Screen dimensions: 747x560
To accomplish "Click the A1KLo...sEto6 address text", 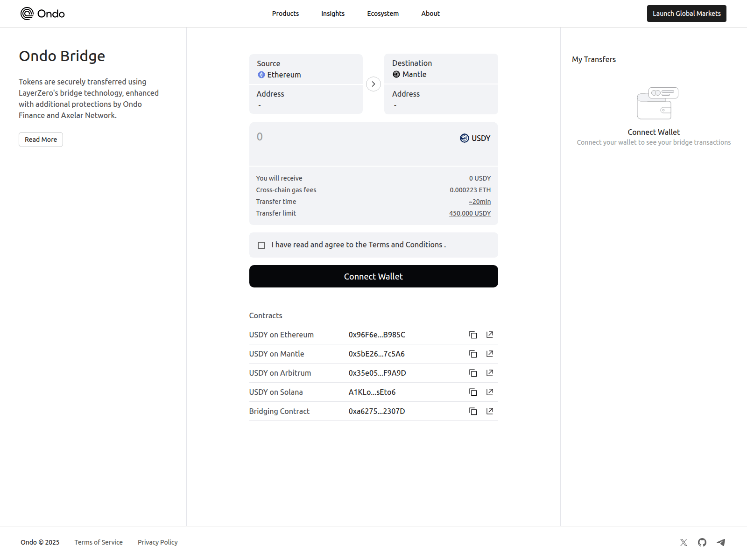I will click(x=372, y=392).
